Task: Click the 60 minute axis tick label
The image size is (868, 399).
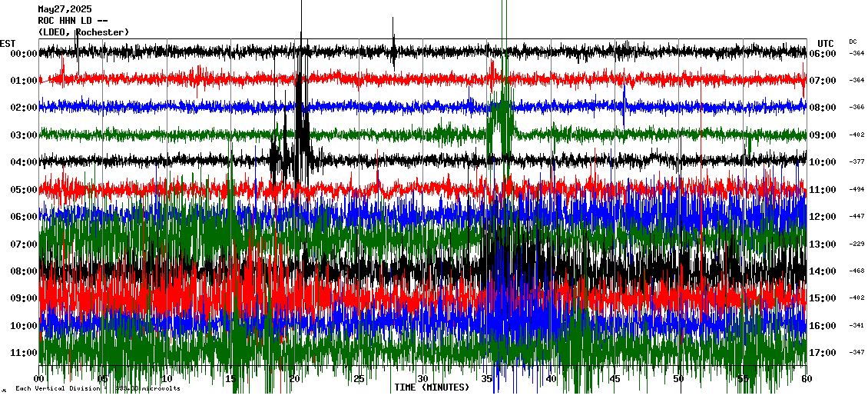Action: click(805, 379)
